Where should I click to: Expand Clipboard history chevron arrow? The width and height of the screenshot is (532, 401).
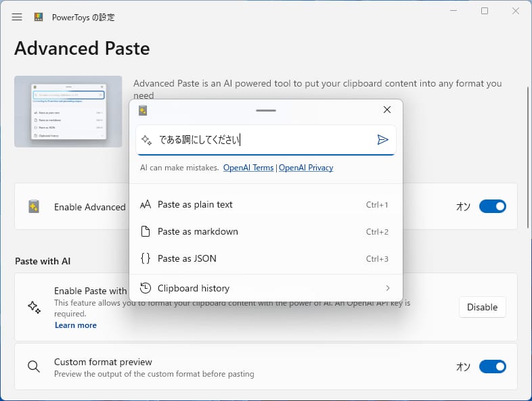point(387,288)
